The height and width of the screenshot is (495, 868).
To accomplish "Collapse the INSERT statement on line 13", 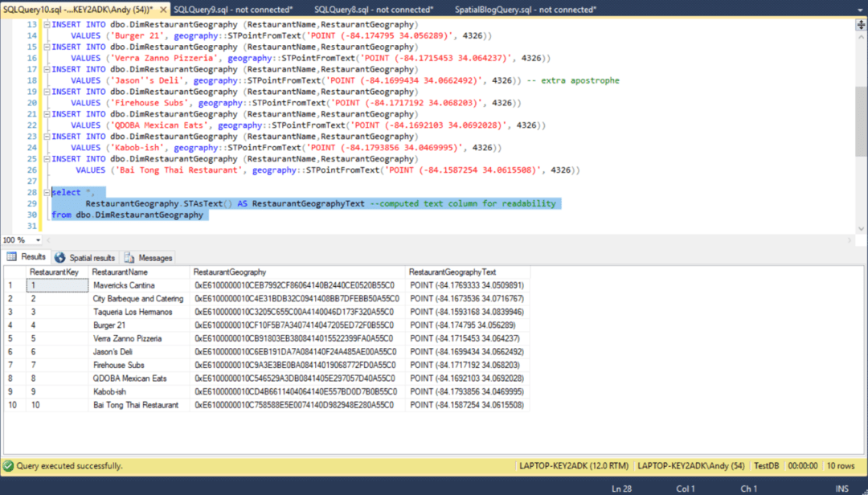I will (47, 24).
